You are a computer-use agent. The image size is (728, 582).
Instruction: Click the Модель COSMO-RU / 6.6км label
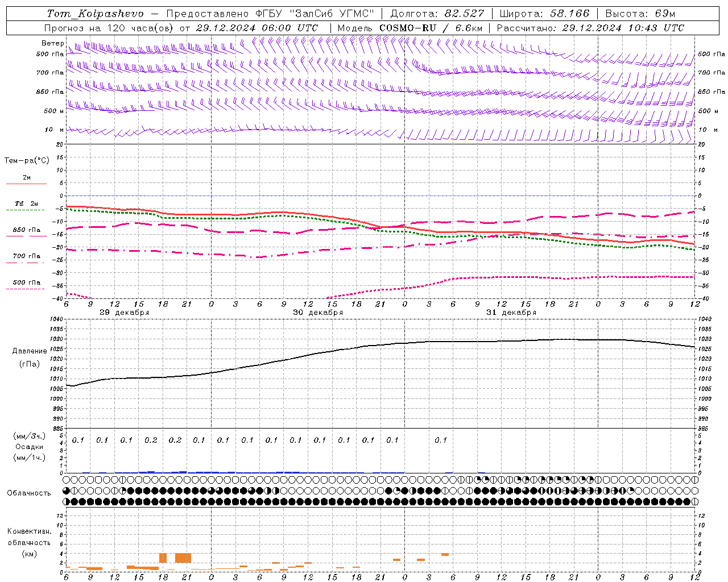coord(410,28)
